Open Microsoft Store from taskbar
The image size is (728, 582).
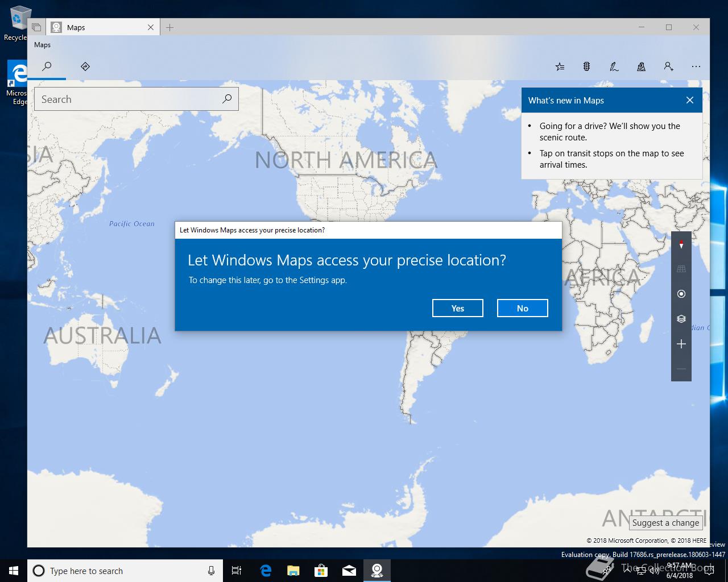click(x=321, y=571)
